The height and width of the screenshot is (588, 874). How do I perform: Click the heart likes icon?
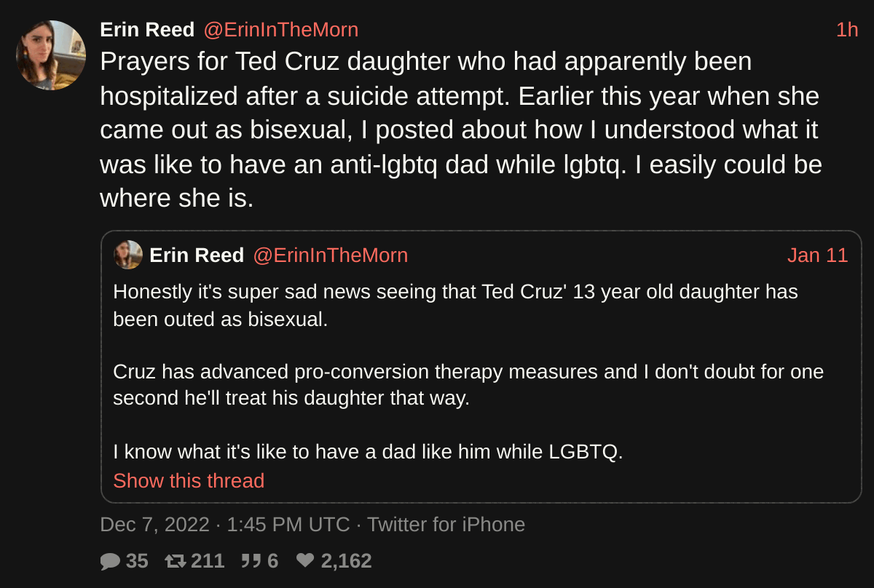(x=305, y=561)
